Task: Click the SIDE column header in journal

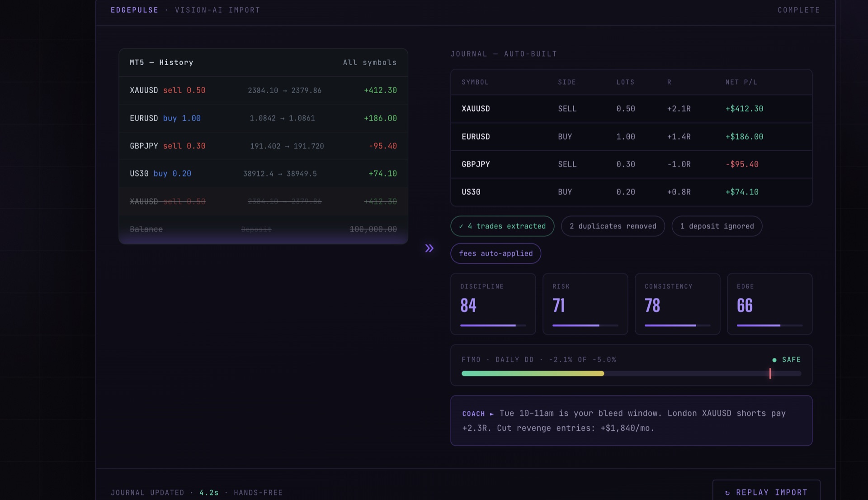Action: pos(566,82)
